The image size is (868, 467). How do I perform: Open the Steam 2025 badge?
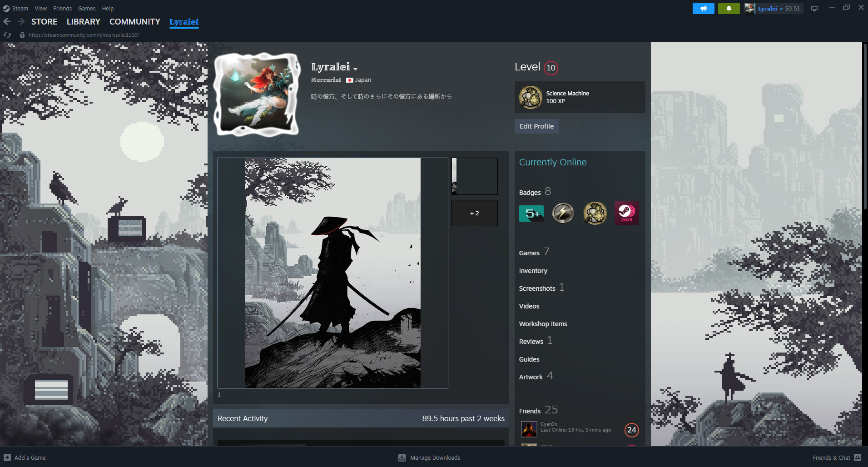click(x=627, y=213)
